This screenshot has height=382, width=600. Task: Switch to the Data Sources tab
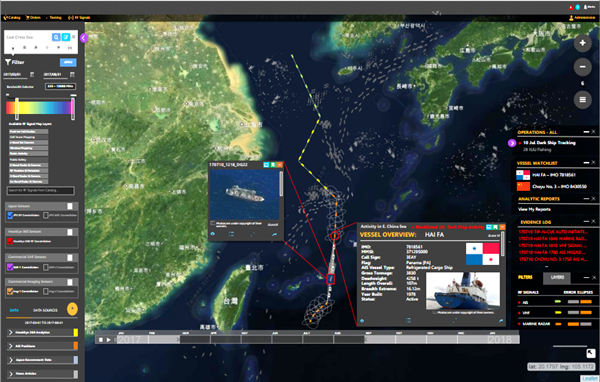(45, 310)
